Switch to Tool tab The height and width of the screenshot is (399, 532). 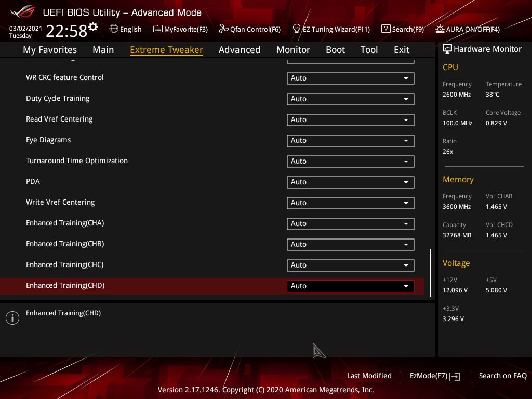369,50
